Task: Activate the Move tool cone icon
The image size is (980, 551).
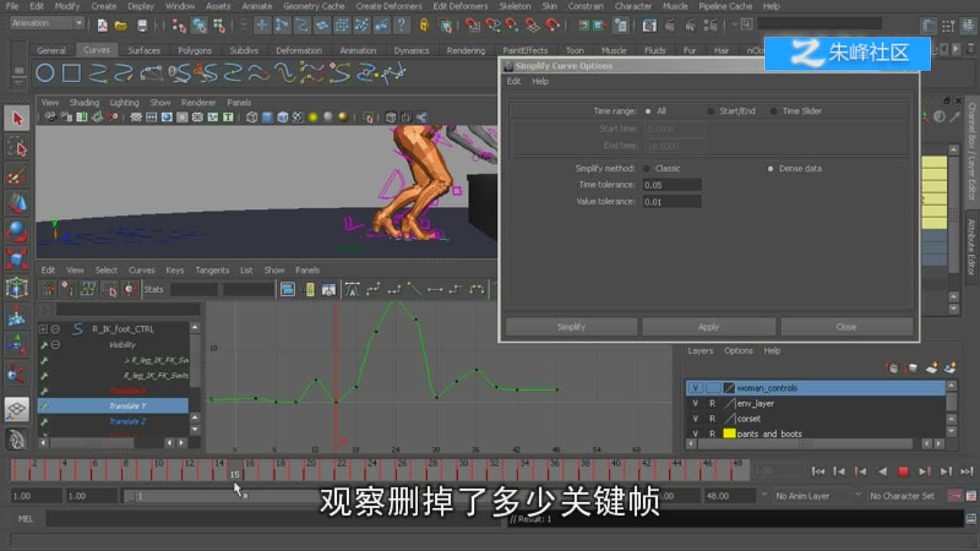Action: pos(17,204)
